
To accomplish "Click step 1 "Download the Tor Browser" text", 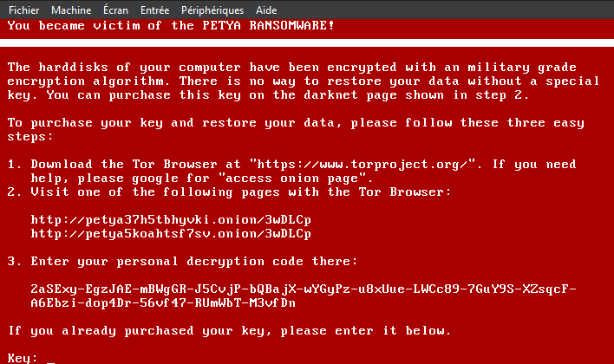I will [124, 165].
